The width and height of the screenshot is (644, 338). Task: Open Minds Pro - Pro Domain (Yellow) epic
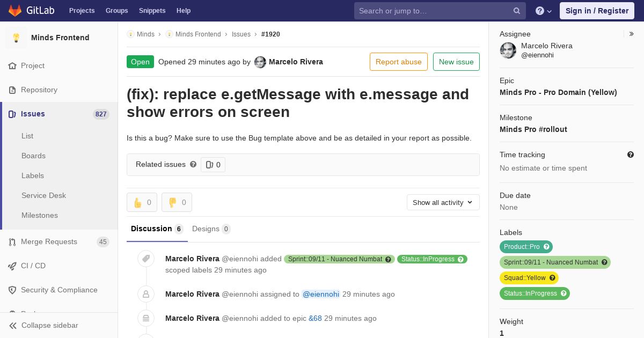[x=558, y=92]
